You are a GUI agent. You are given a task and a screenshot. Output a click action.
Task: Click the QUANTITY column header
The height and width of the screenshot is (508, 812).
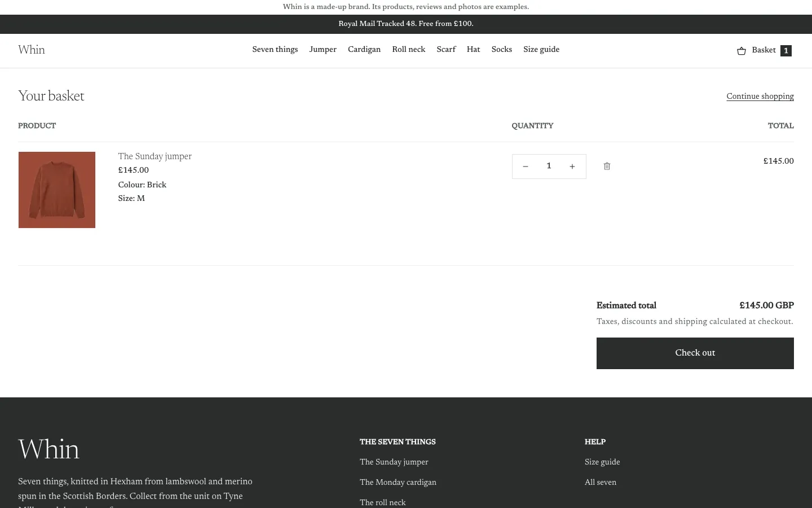click(533, 126)
